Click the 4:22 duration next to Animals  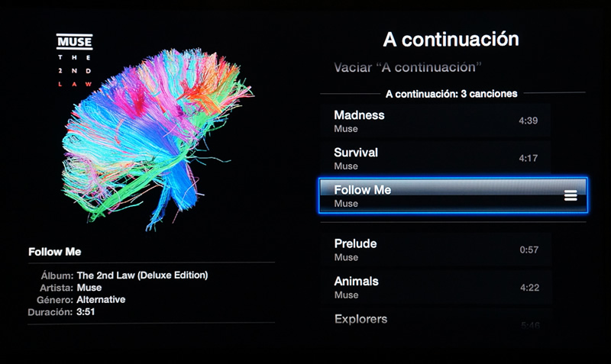(x=529, y=288)
